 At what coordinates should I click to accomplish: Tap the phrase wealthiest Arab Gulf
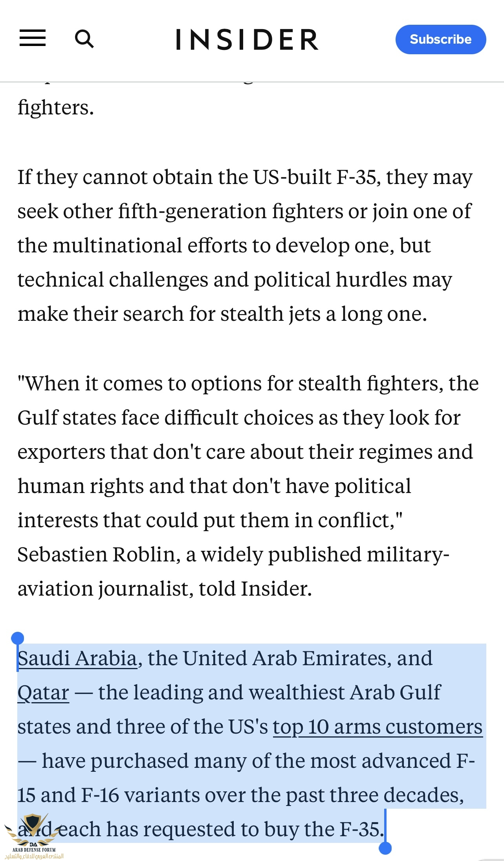pos(345,692)
